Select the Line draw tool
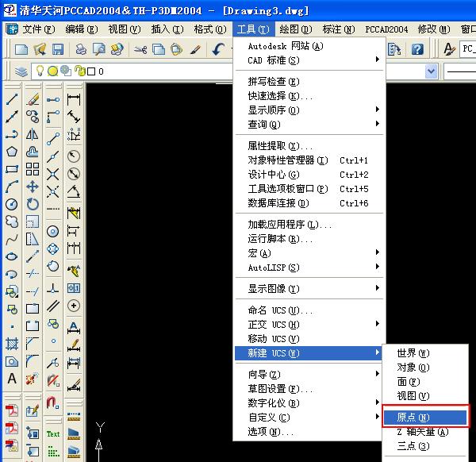 (12, 99)
